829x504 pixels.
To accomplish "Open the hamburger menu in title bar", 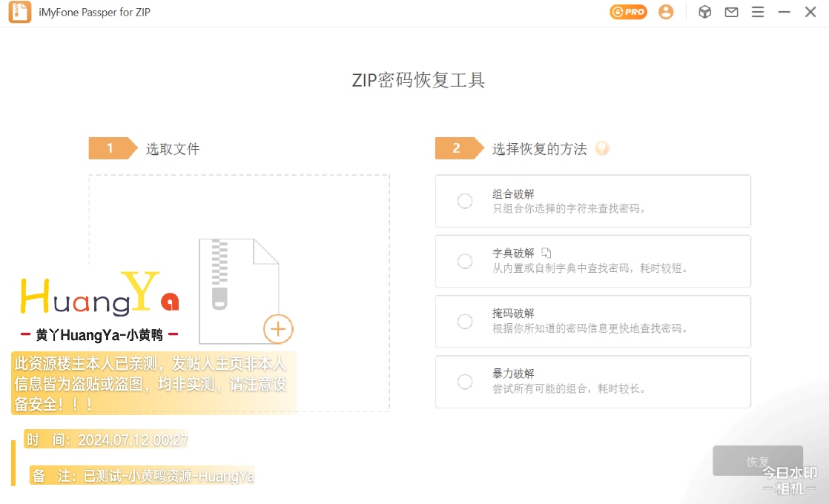I will (x=758, y=12).
